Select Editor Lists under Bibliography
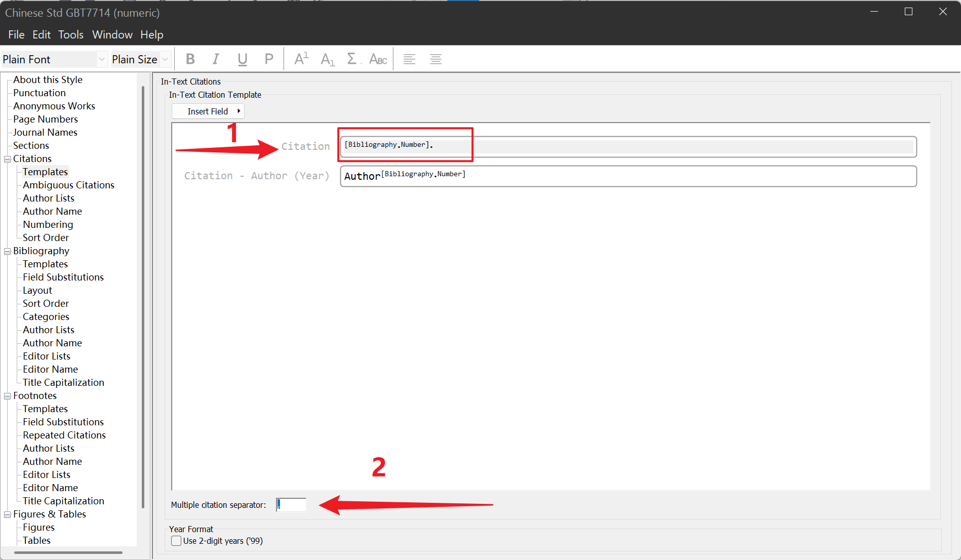Viewport: 961px width, 560px height. coord(47,356)
